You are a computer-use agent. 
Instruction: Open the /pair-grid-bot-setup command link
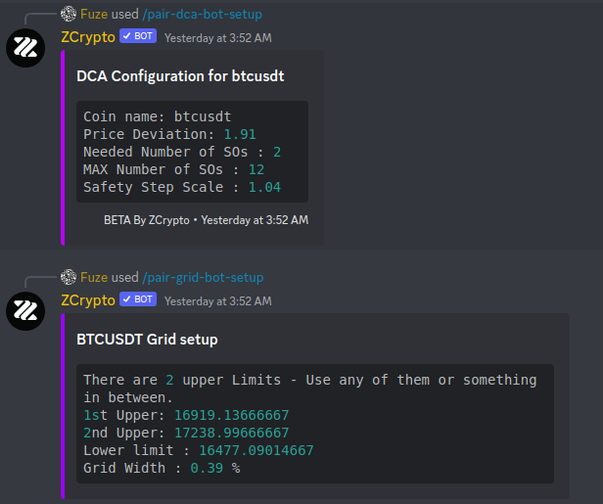[203, 278]
